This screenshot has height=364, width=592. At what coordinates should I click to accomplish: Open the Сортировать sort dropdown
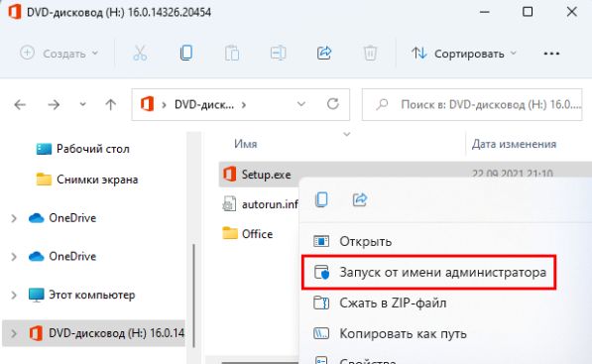point(464,54)
